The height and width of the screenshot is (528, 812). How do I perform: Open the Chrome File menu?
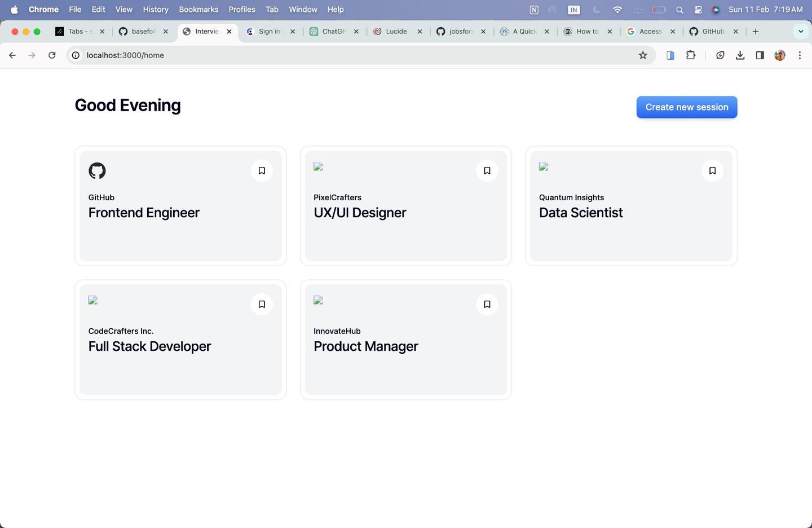75,10
